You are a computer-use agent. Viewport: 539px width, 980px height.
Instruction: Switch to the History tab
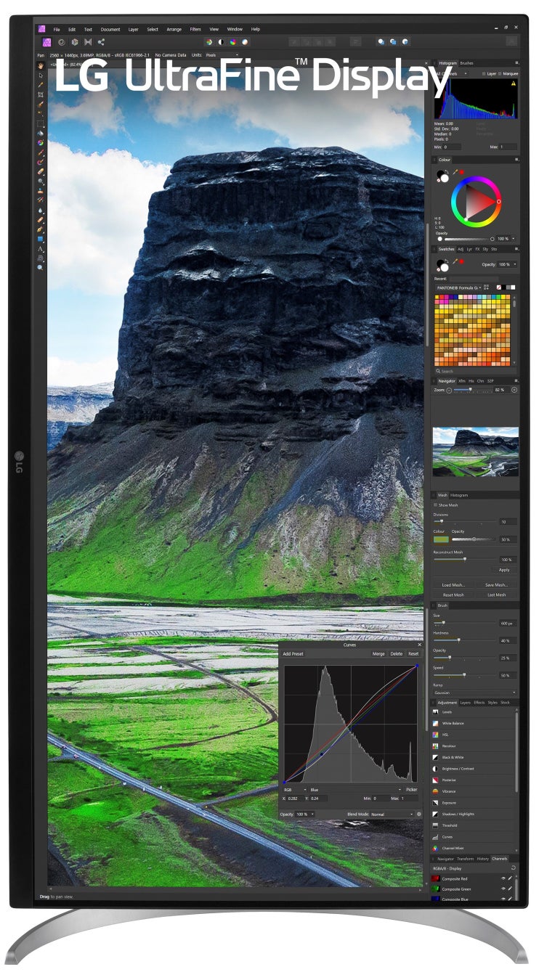tap(483, 859)
